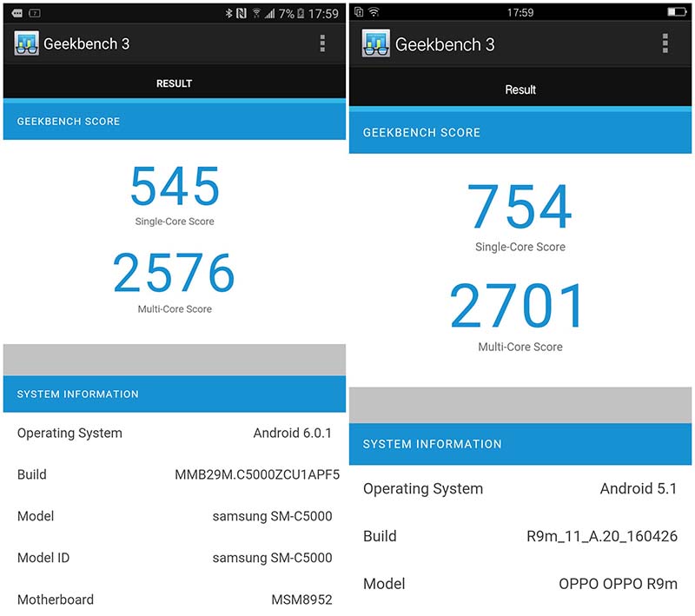The height and width of the screenshot is (616, 695).
Task: Tap build value MMB29M.C5000ZCU1APF5
Action: (257, 474)
